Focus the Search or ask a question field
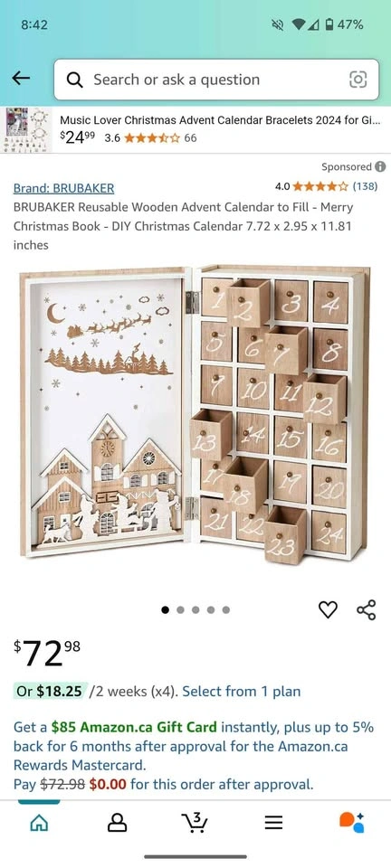Screen dimensions: 391x868 [216, 80]
